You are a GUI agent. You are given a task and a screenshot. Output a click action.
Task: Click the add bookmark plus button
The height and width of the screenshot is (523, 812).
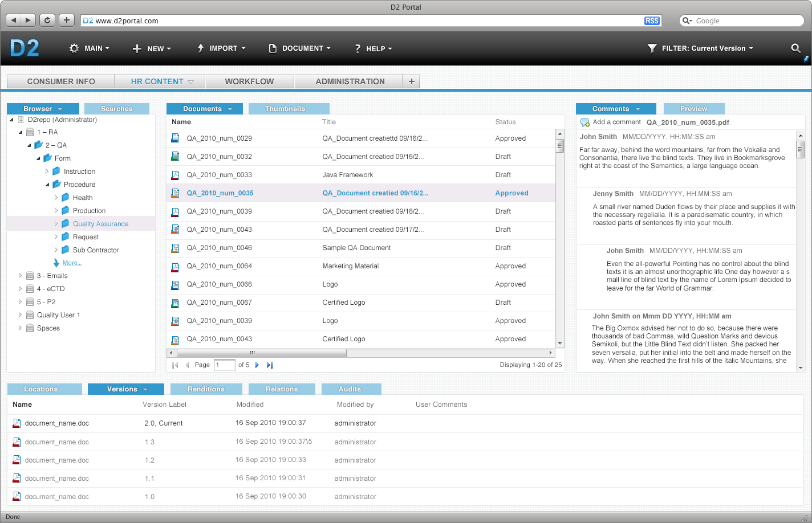tap(67, 20)
